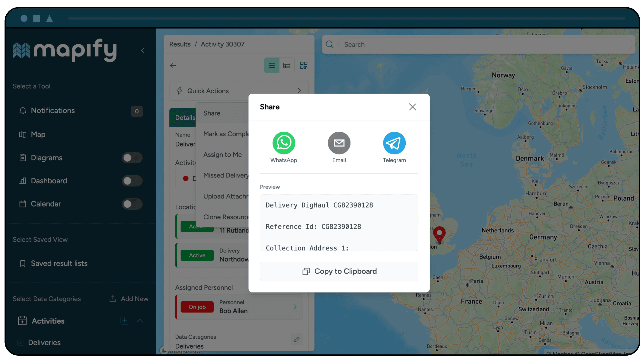This screenshot has height=362, width=644.
Task: Click the back arrow in activity panel
Action: [x=173, y=66]
